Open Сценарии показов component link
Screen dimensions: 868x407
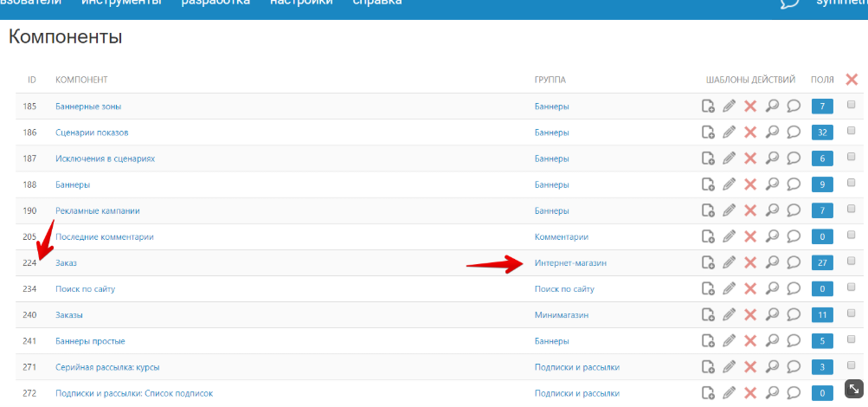click(92, 132)
